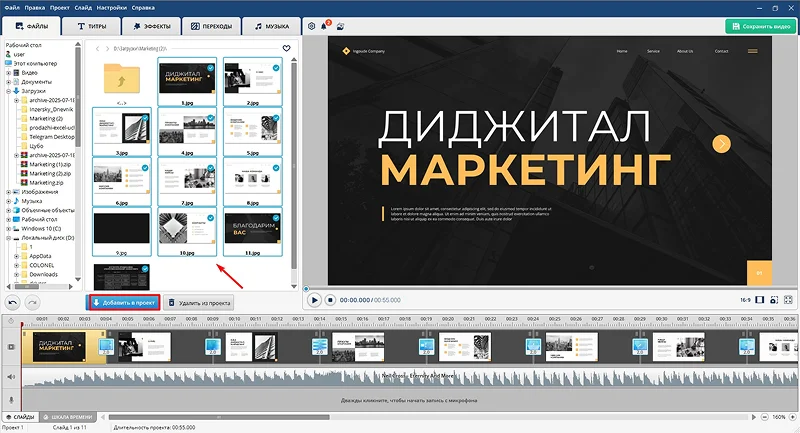Open the settings gear icon in the preview toolbar
The image size is (800, 433).
(312, 26)
